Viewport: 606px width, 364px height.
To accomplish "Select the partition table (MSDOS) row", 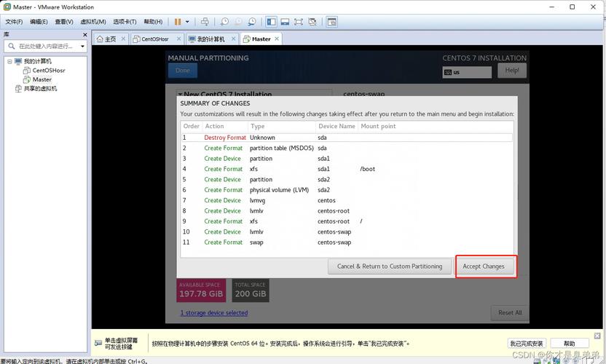I will click(347, 148).
